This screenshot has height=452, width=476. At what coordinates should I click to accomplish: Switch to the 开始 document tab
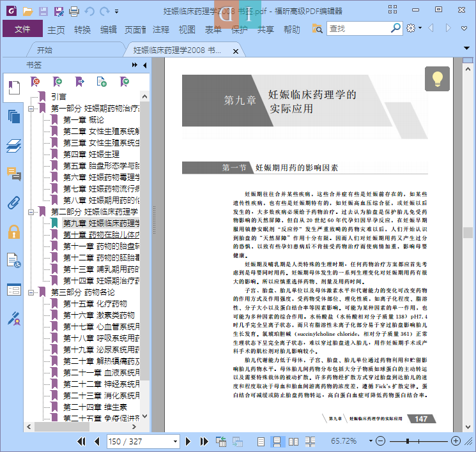(x=45, y=50)
